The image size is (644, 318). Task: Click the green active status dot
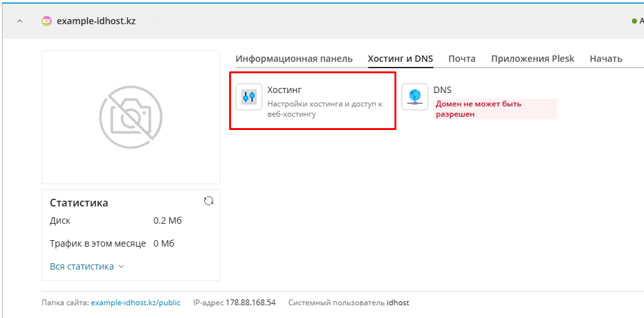tap(634, 21)
